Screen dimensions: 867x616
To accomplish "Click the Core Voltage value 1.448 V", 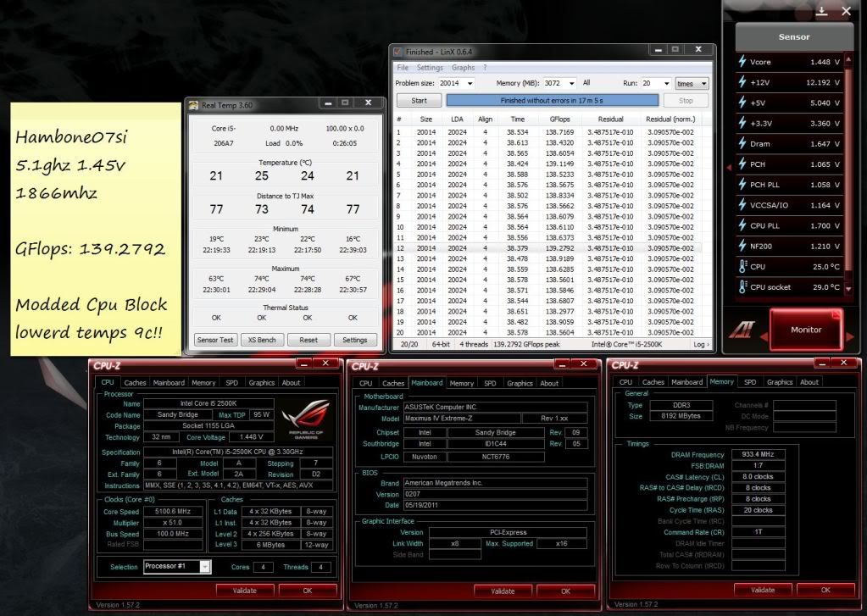I will tap(251, 437).
